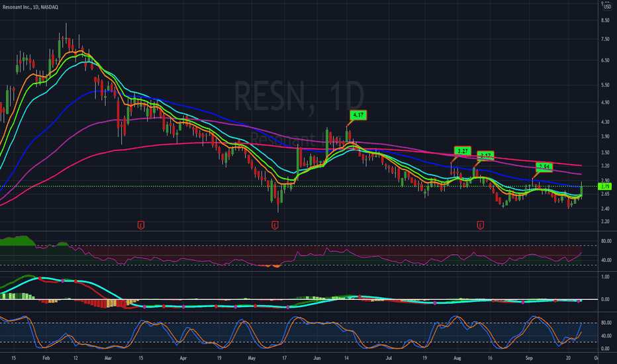This screenshot has height=364, width=617.
Task: Click the 12 date label after Feb
Action: (x=75, y=358)
